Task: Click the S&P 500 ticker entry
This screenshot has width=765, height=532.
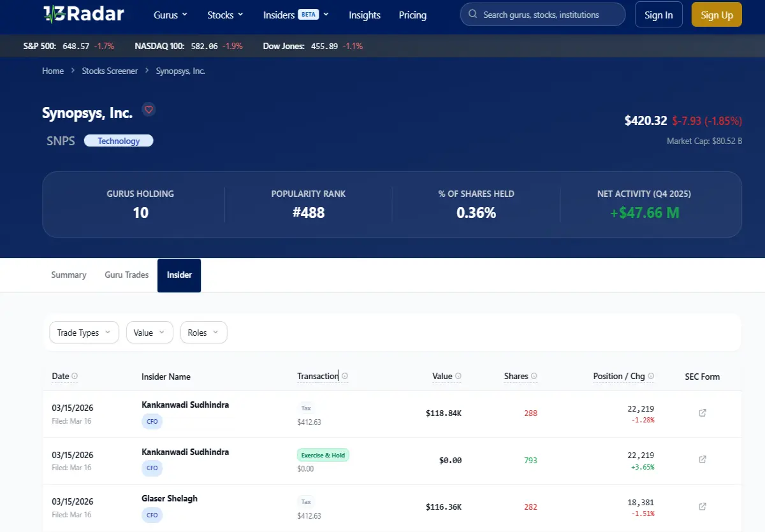Action: click(68, 46)
